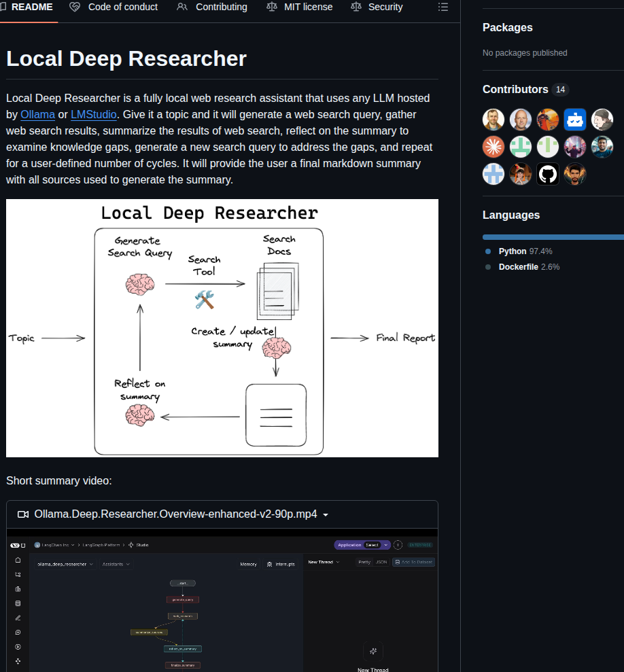The width and height of the screenshot is (624, 672).
Task: Click the blue Python segment of languages bar
Action: [x=553, y=237]
